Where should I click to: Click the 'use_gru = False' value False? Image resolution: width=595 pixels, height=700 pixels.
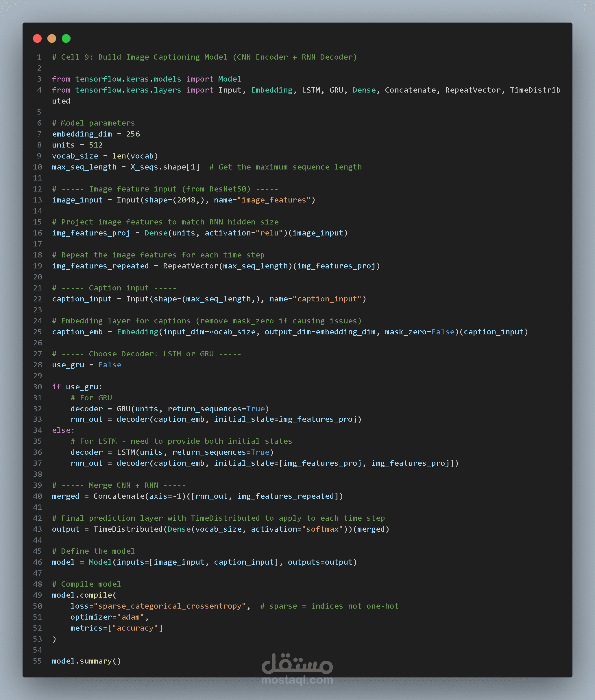pyautogui.click(x=110, y=365)
